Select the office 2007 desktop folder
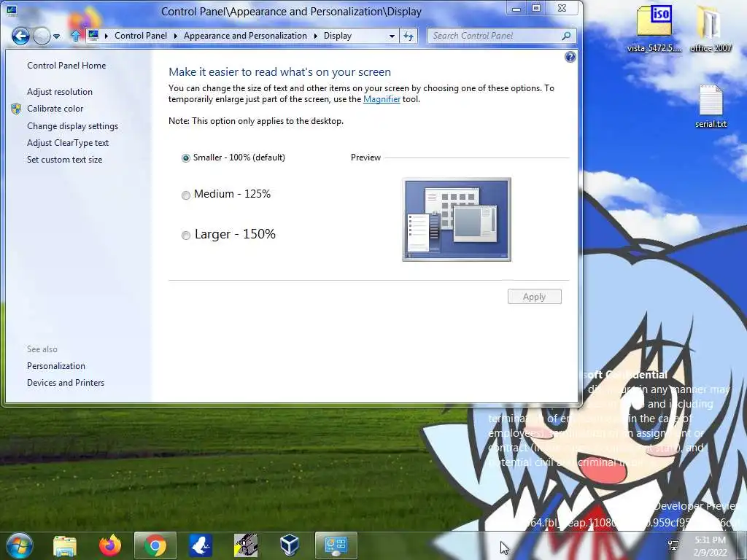 point(711,28)
